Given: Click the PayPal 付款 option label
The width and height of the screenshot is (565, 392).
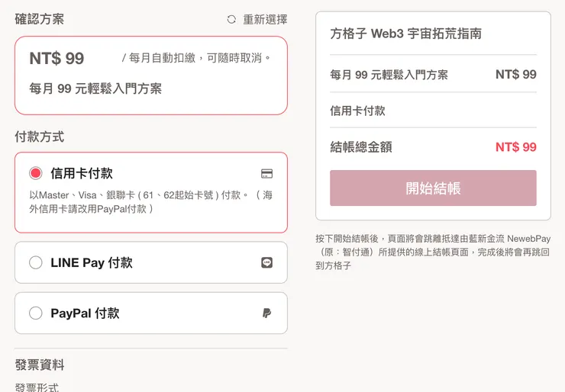Looking at the screenshot, I should click(x=85, y=313).
